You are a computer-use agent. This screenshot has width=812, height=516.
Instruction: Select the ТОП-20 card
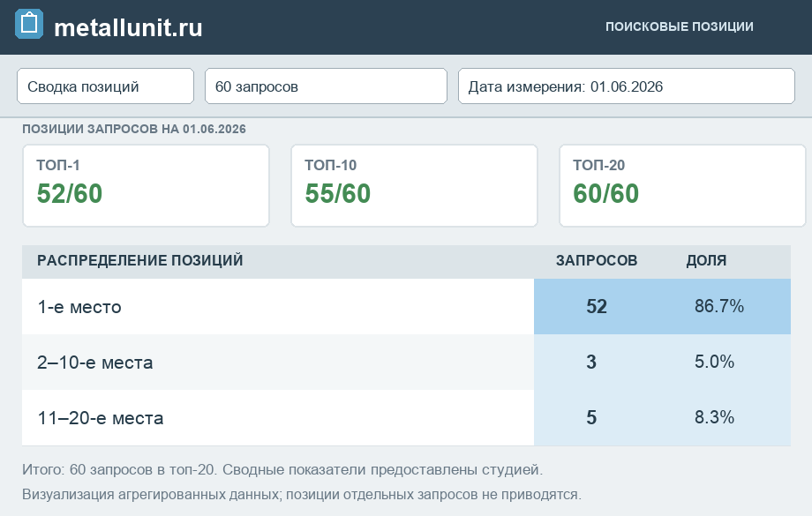682,186
